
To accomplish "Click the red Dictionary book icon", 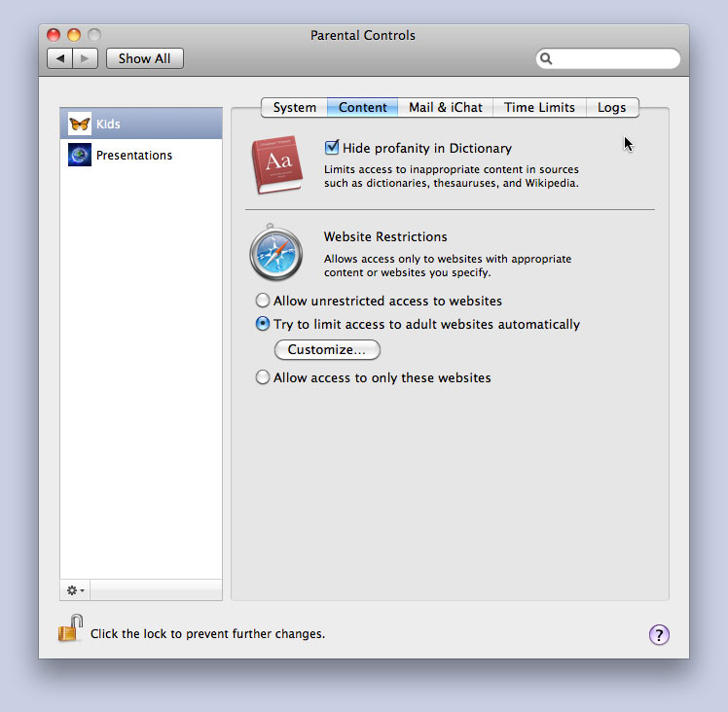I will tap(276, 164).
